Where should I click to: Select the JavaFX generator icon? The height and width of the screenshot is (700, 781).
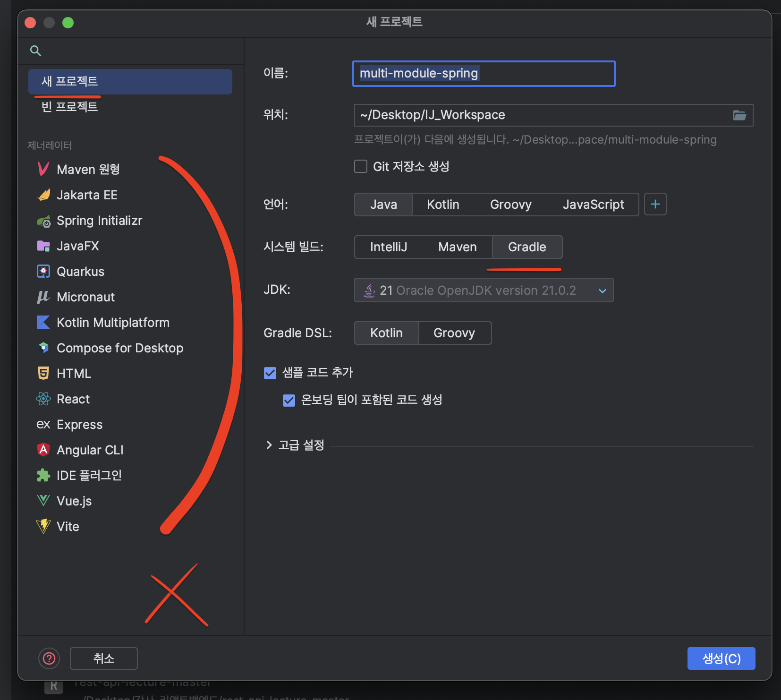pyautogui.click(x=43, y=246)
